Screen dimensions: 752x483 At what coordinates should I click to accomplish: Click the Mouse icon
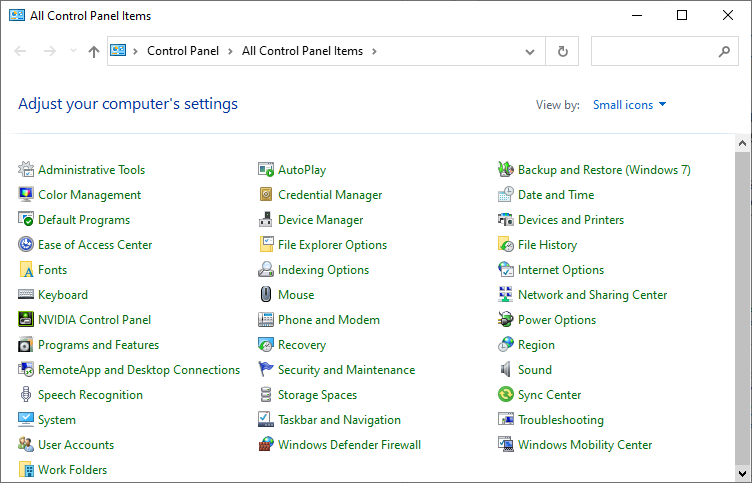coord(266,294)
